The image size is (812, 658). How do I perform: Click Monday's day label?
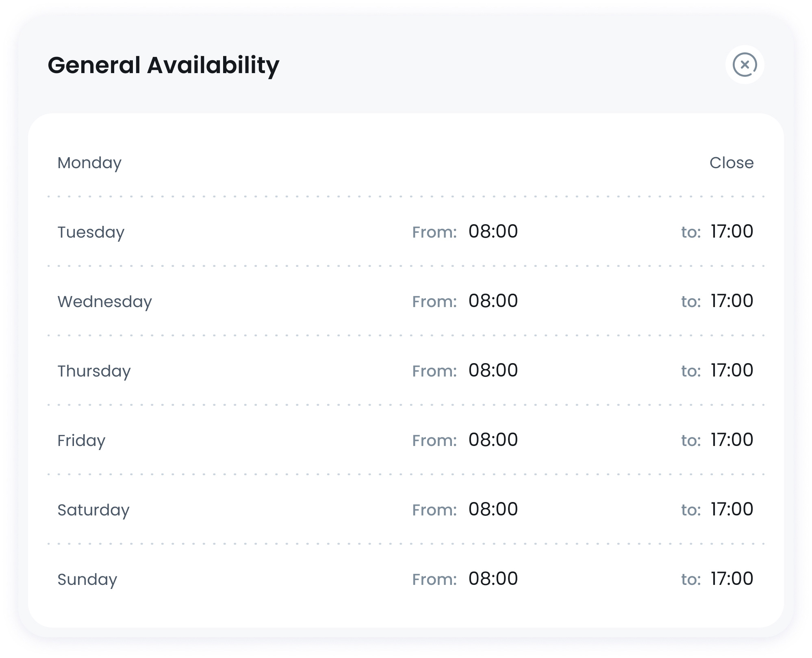click(89, 162)
